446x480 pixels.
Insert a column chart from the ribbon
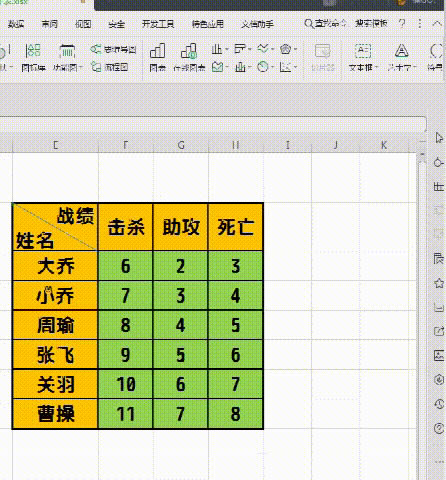(217, 49)
